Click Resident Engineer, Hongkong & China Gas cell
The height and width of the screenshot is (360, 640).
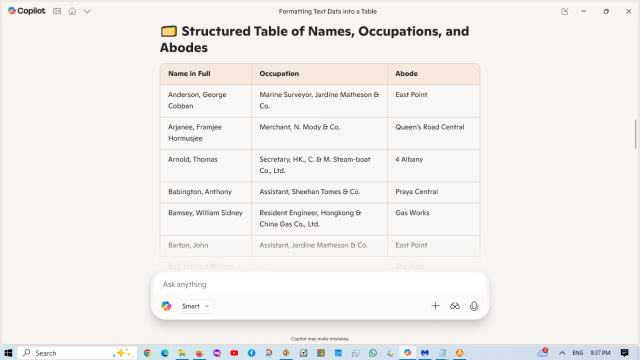[319, 219]
